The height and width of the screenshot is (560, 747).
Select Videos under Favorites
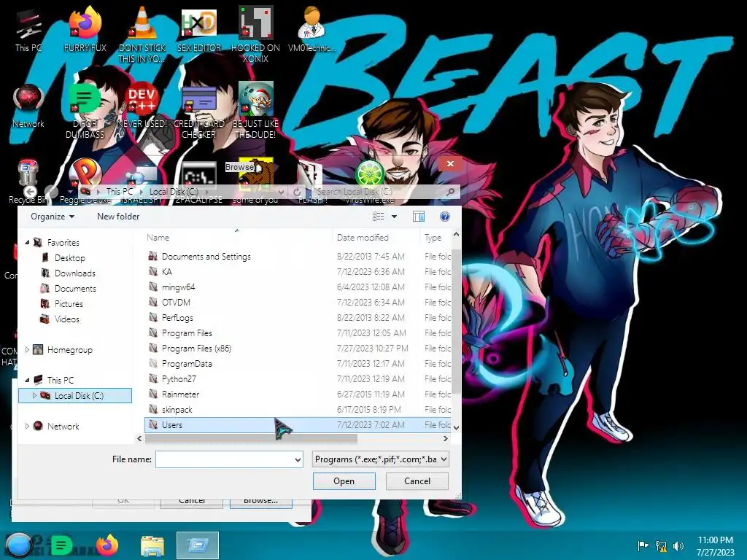66,319
